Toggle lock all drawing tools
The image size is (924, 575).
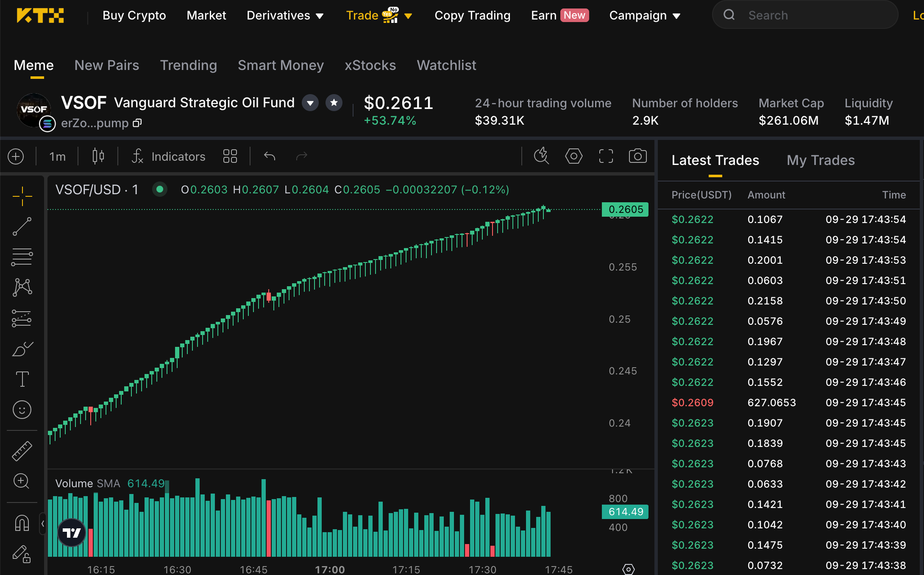[x=22, y=554]
